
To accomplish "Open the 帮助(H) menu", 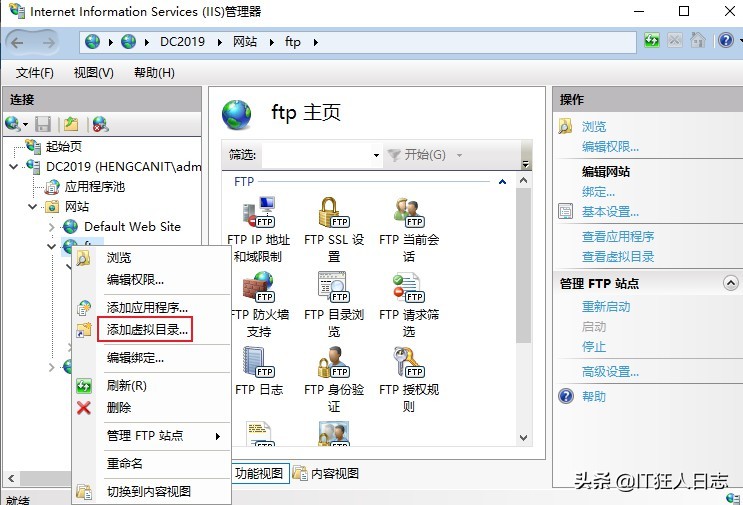I will (154, 72).
